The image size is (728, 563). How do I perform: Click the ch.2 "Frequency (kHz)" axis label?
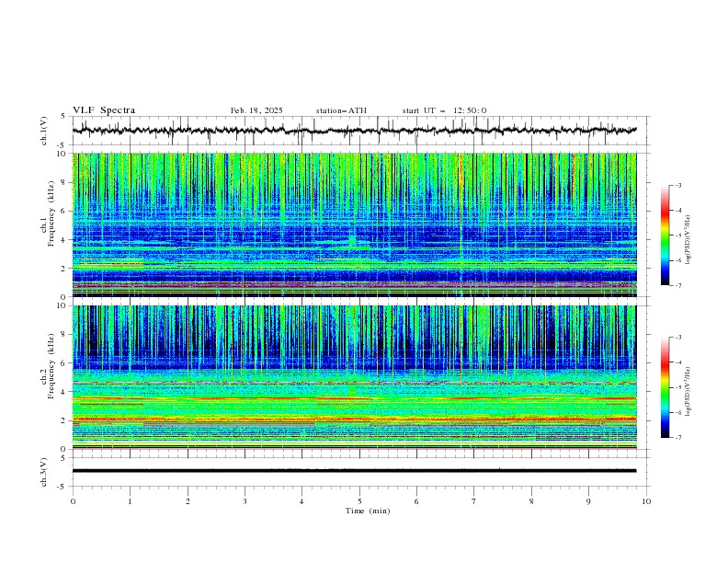[51, 366]
